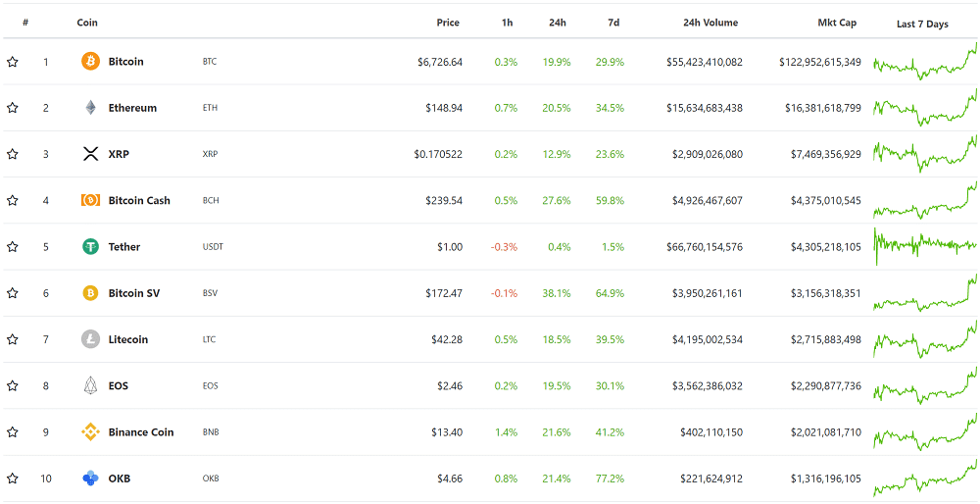Screen dimensions: 980x504
Task: Star Litecoin in the list
Action: 12,339
